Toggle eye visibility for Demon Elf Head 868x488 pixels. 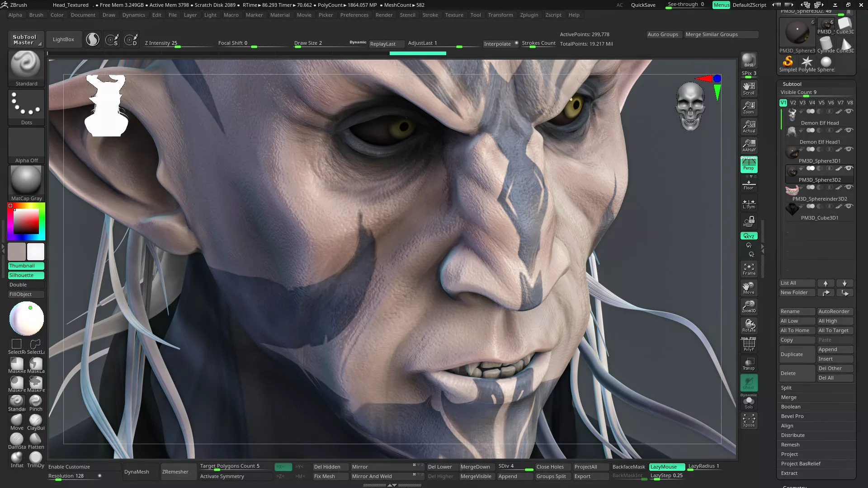[x=849, y=111]
